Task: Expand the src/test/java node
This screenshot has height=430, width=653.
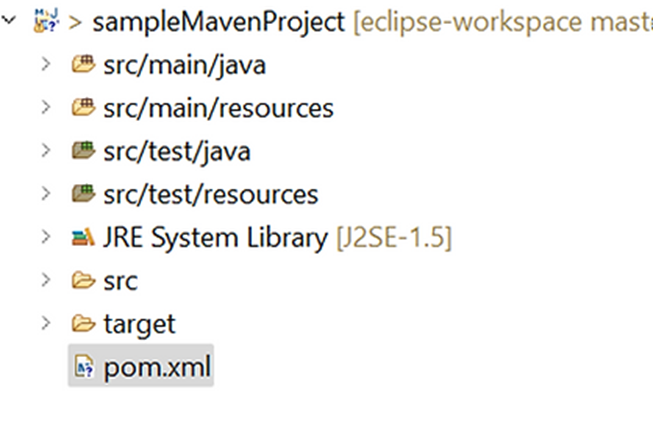Action: pos(46,150)
